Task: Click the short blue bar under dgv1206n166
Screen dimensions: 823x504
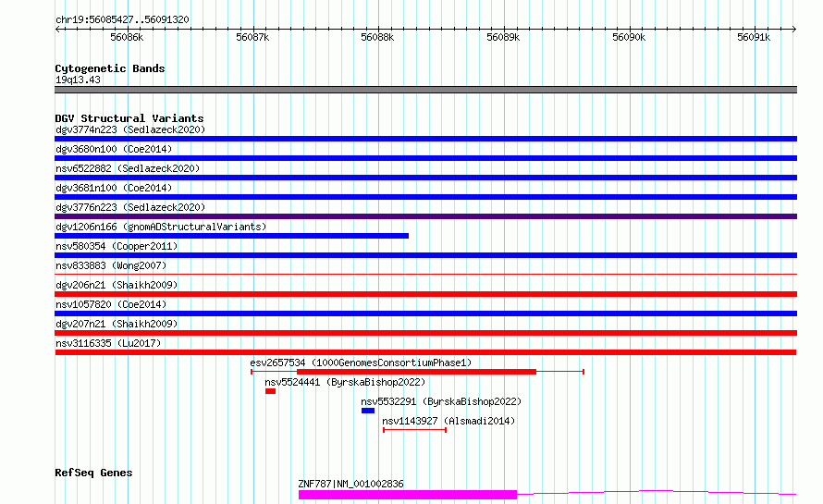Action: tap(231, 236)
